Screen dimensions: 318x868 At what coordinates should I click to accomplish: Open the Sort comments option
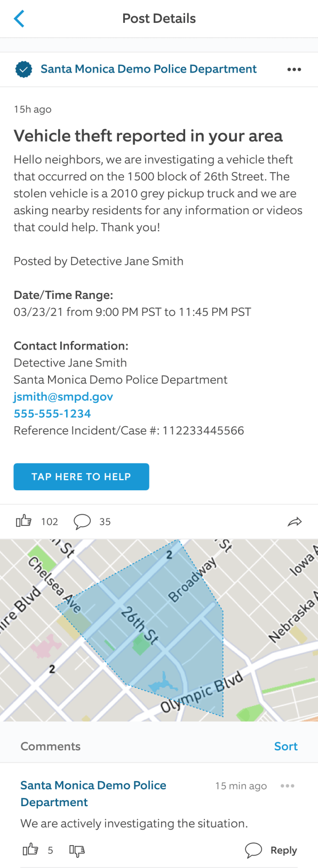click(285, 746)
